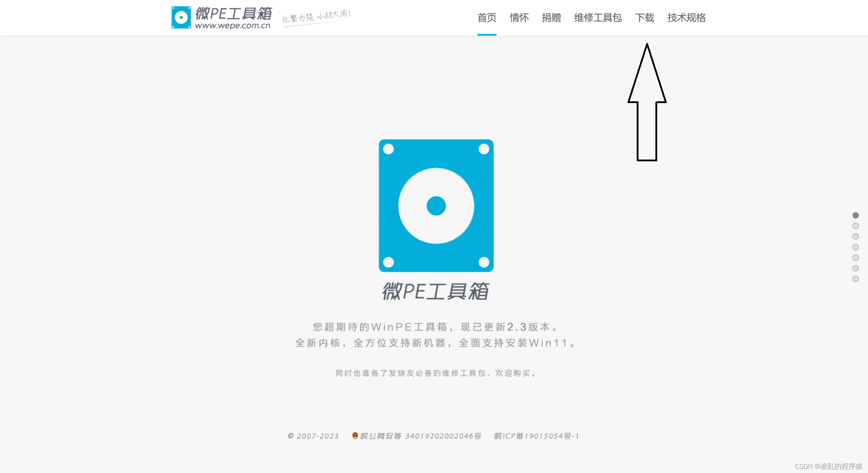Click the www.wepe.com.cn header text

pos(233,26)
